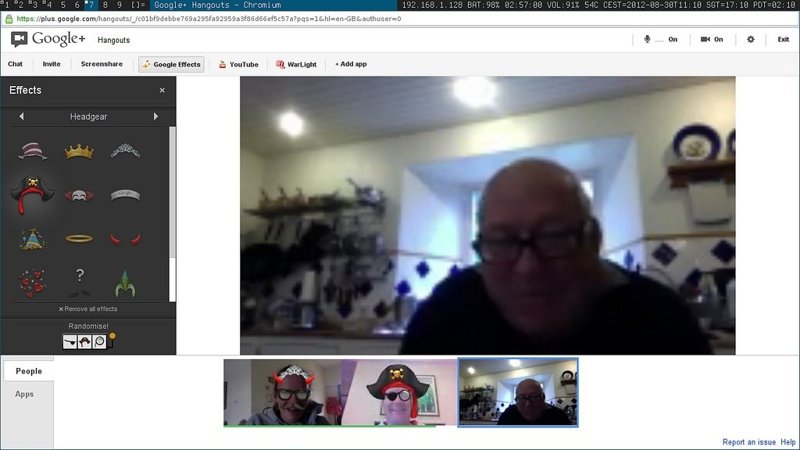Viewport: 800px width, 450px height.
Task: Toggle the camera on/off
Action: [x=712, y=39]
